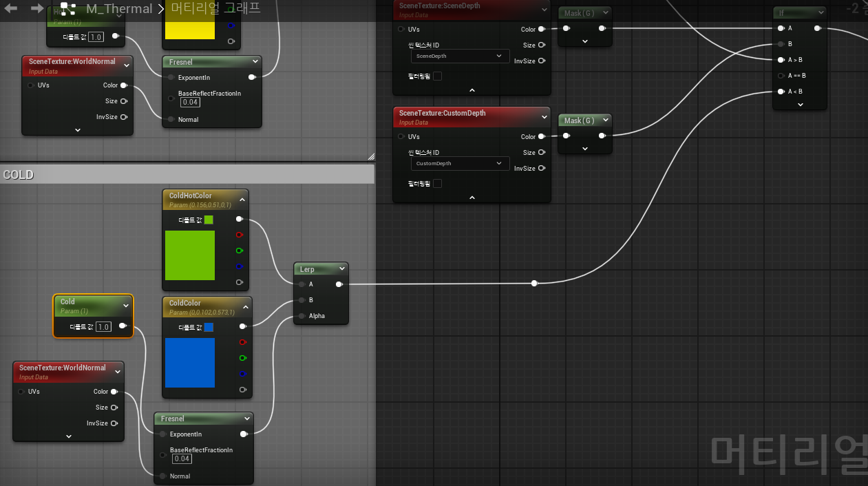This screenshot has width=868, height=486.
Task: Expand the lower Mask (G) node's bottom arrow
Action: coord(585,149)
